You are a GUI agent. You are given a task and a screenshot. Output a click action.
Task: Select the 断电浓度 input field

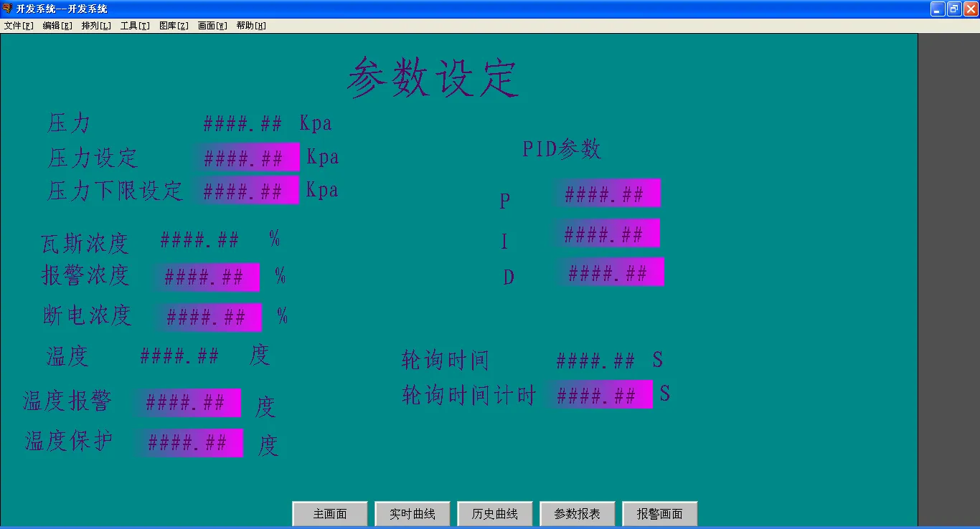point(209,316)
